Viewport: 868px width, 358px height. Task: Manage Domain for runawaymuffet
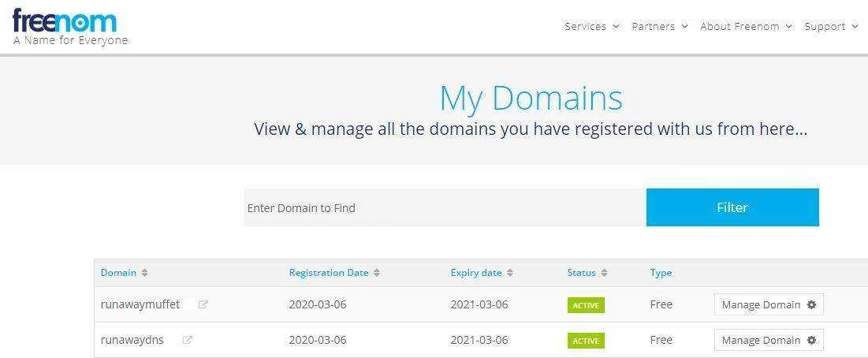[x=769, y=304]
